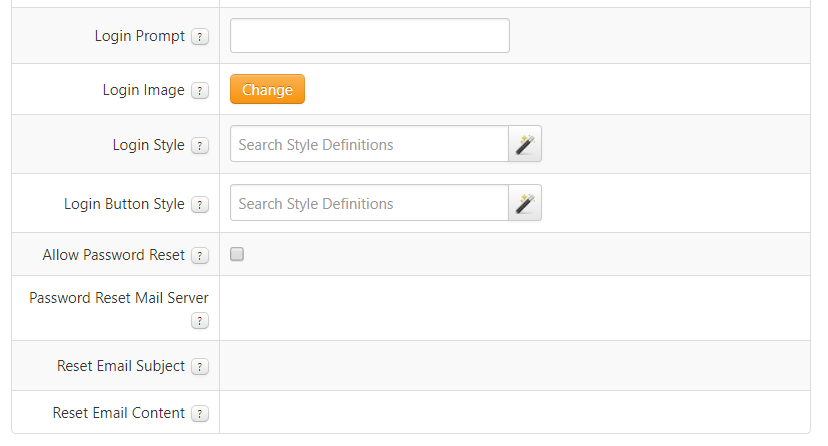Open help for Allow Password Reset
The height and width of the screenshot is (446, 828).
coord(200,255)
